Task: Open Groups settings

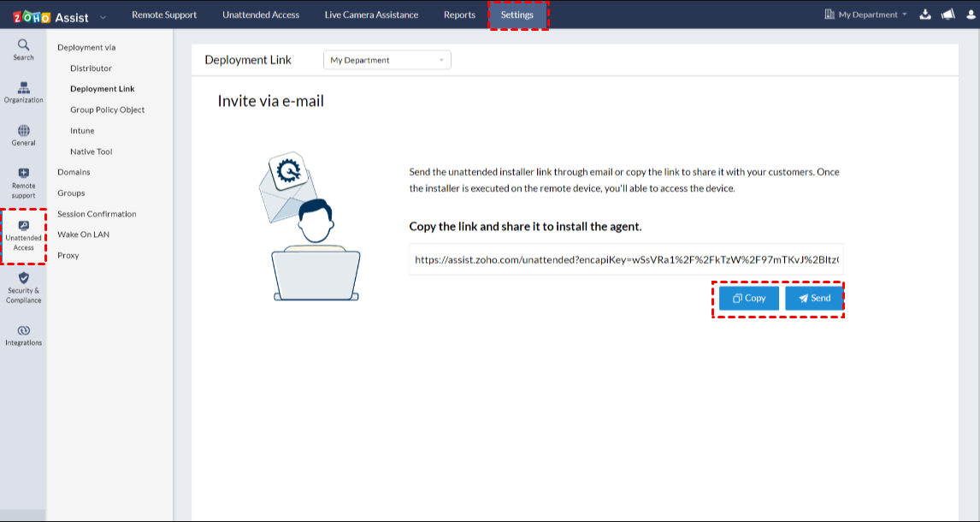Action: 71,193
